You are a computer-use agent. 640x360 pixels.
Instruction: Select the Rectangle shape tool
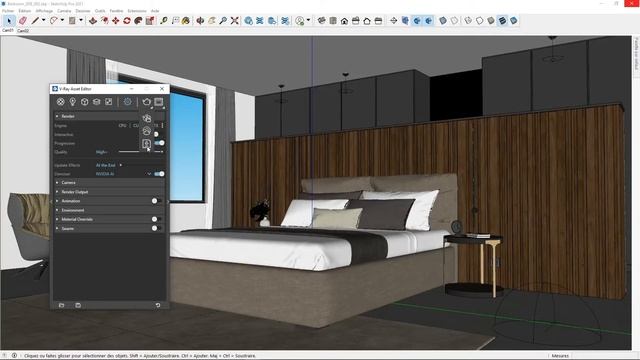tap(73, 20)
